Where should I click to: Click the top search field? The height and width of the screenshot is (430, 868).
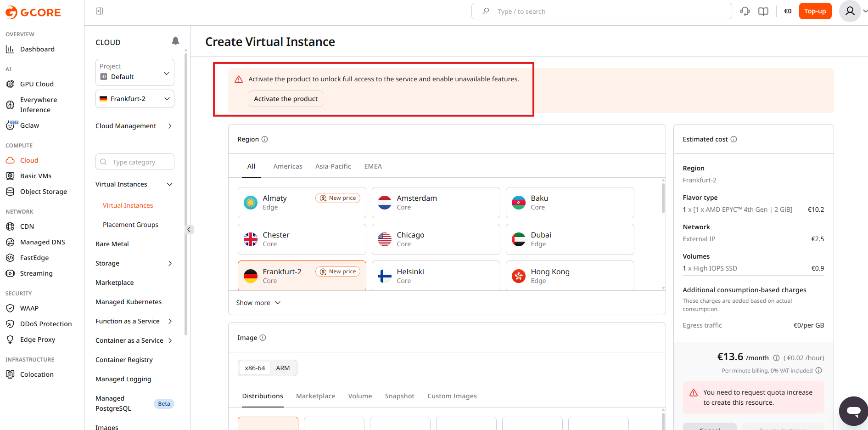click(x=601, y=11)
